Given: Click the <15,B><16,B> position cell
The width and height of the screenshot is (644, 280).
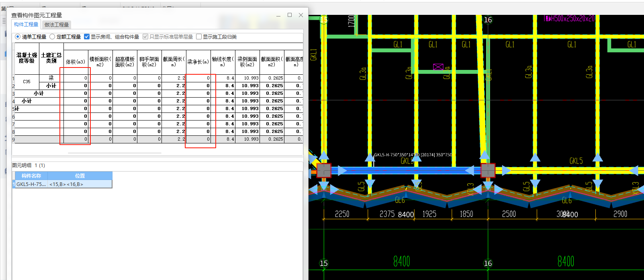Looking at the screenshot, I should coord(80,184).
